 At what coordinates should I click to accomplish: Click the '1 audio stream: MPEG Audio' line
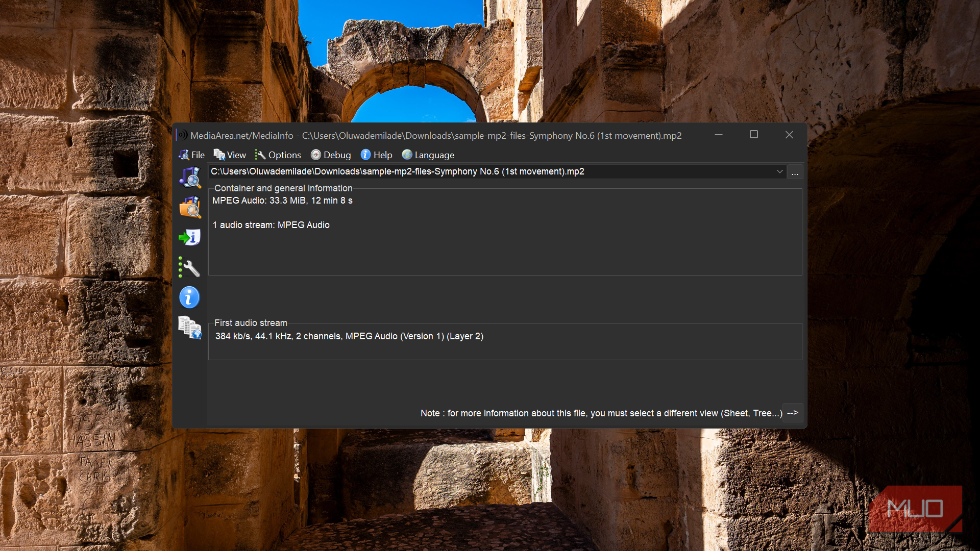tap(271, 225)
